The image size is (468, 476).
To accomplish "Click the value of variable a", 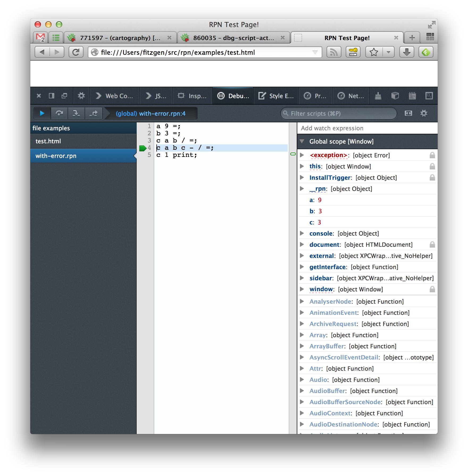I will tap(320, 200).
